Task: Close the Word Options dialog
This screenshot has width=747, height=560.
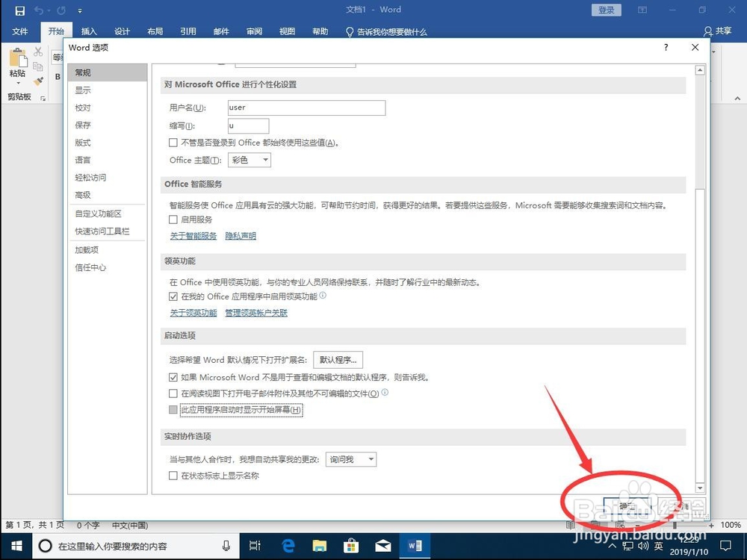Action: [695, 47]
